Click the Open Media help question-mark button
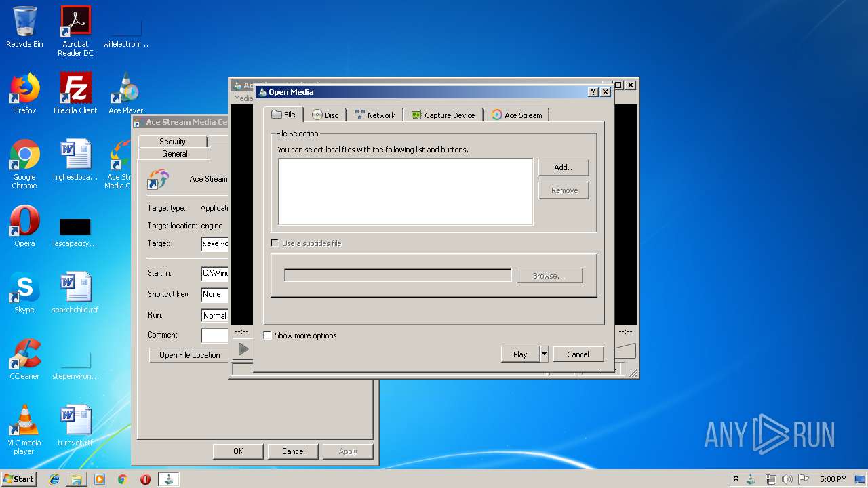Image resolution: width=868 pixels, height=488 pixels. pos(593,92)
